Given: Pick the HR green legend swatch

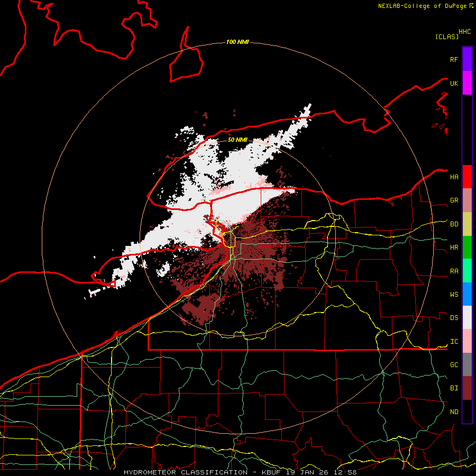Looking at the screenshot, I should coord(467,248).
